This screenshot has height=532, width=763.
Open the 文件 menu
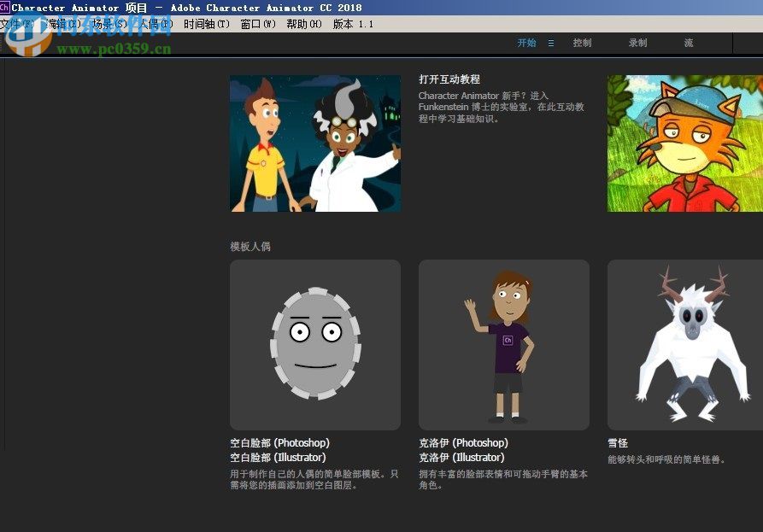[12, 24]
